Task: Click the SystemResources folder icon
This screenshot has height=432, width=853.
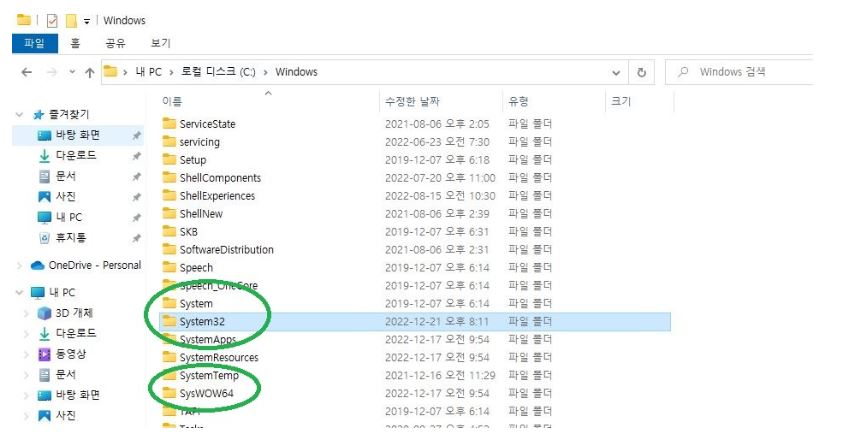Action: [170, 357]
